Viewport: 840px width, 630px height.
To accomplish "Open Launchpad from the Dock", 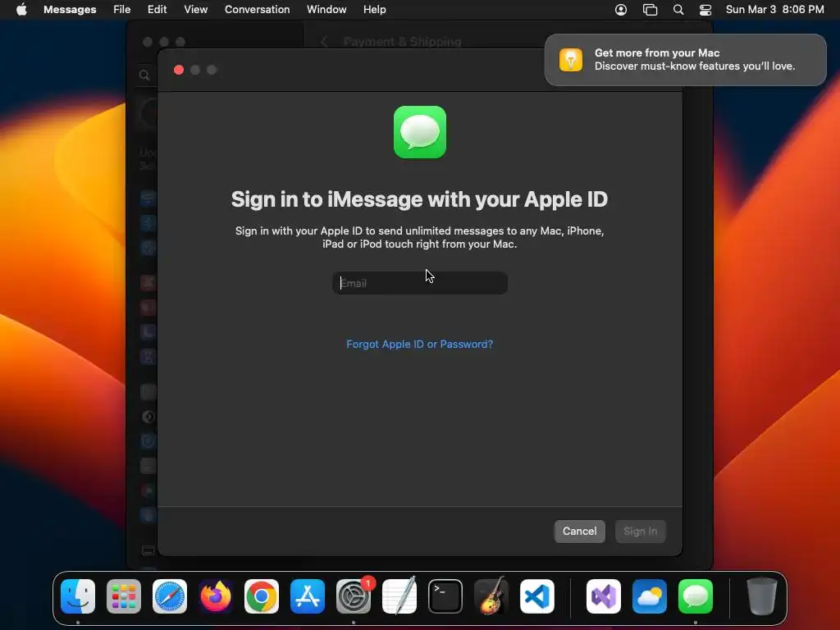I will click(124, 596).
